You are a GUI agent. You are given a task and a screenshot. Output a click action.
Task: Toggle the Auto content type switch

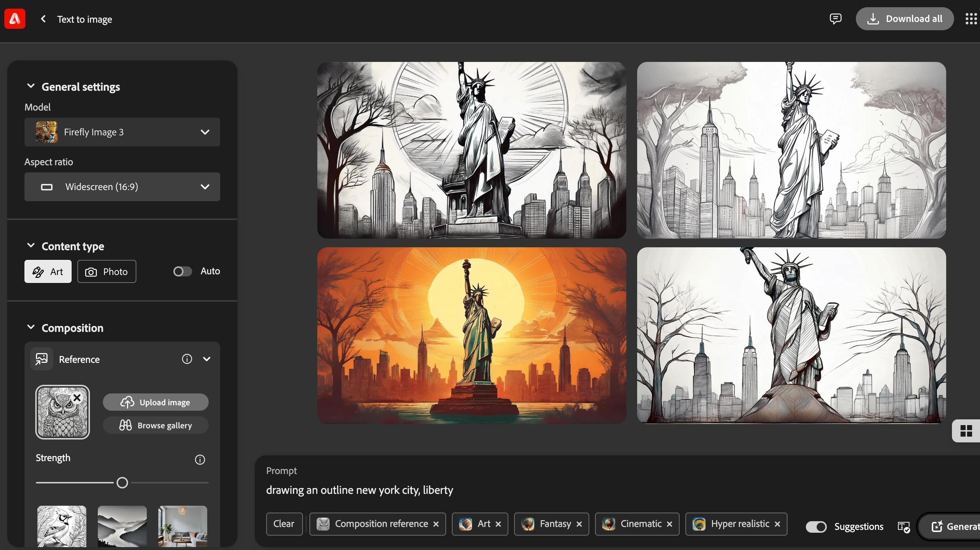(182, 271)
